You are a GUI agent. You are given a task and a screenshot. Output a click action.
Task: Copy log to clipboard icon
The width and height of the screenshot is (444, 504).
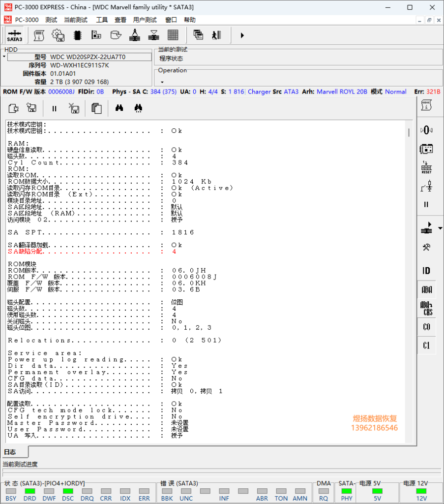(97, 108)
